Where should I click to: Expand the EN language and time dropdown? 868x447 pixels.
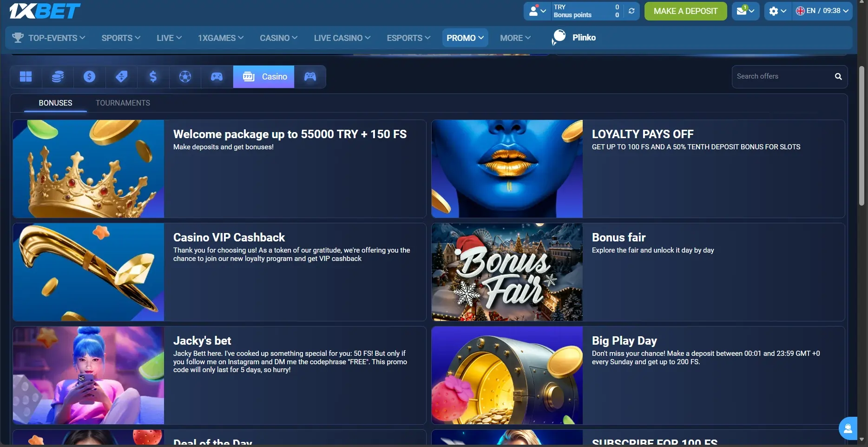click(x=822, y=11)
